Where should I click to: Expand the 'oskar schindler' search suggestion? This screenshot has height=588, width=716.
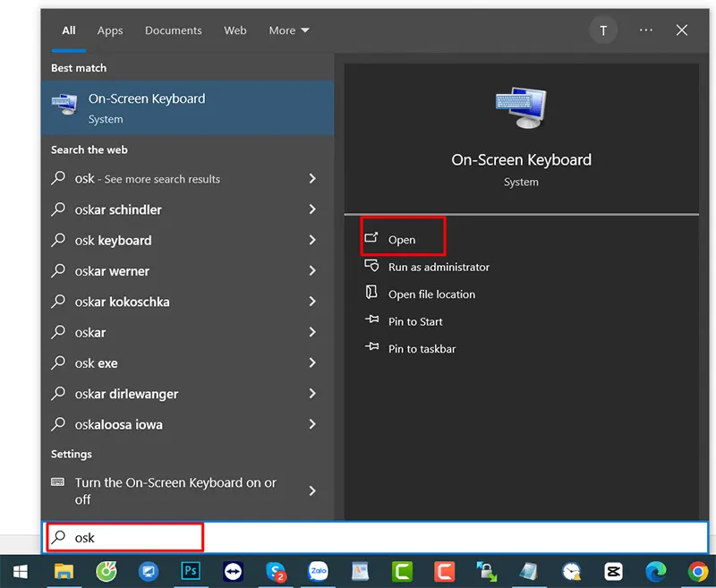pyautogui.click(x=312, y=209)
